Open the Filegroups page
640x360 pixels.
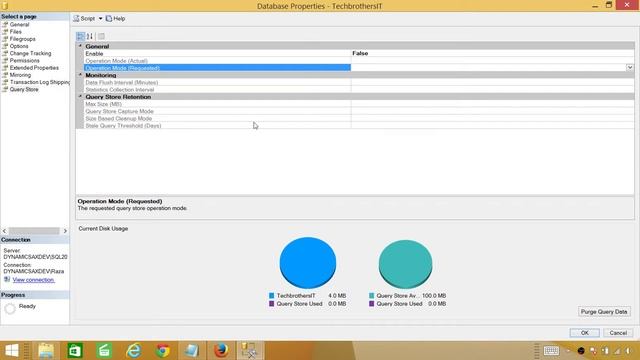point(22,39)
